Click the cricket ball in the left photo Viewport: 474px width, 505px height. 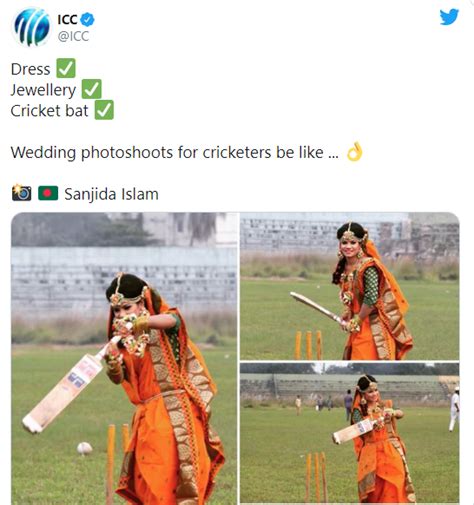click(x=85, y=448)
